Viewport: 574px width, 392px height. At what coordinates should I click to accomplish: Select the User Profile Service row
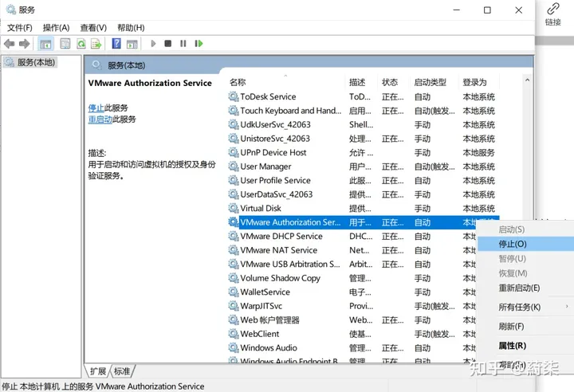pyautogui.click(x=363, y=180)
